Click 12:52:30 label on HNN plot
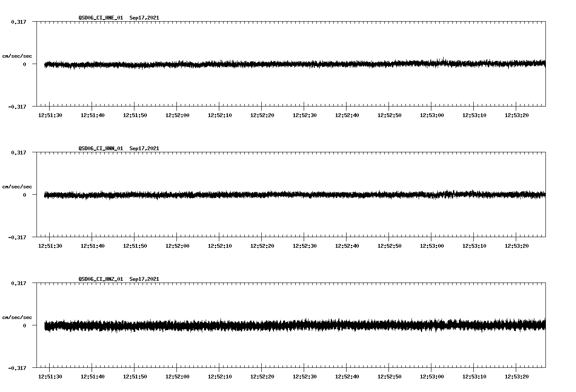Viewport: 576px width, 392px height. click(305, 246)
